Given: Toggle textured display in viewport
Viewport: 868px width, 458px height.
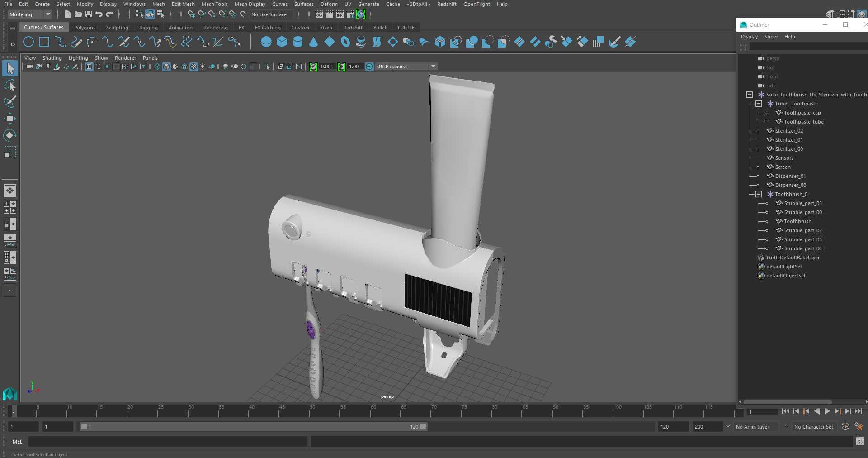Looking at the screenshot, I should [x=193, y=67].
